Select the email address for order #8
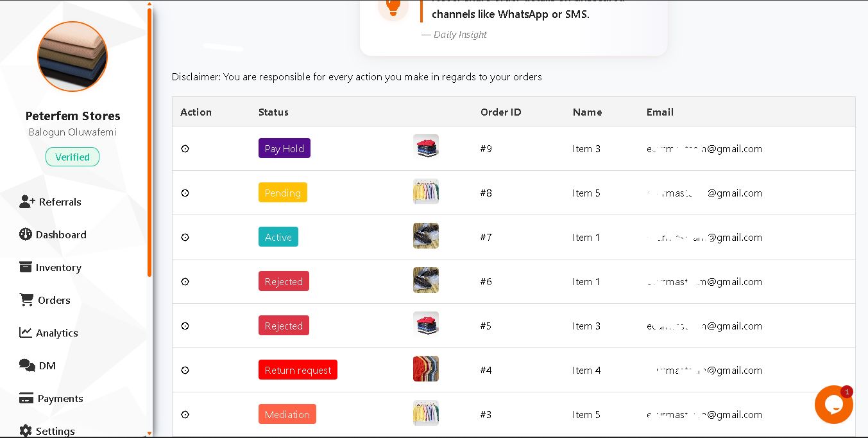This screenshot has width=868, height=438. click(702, 193)
